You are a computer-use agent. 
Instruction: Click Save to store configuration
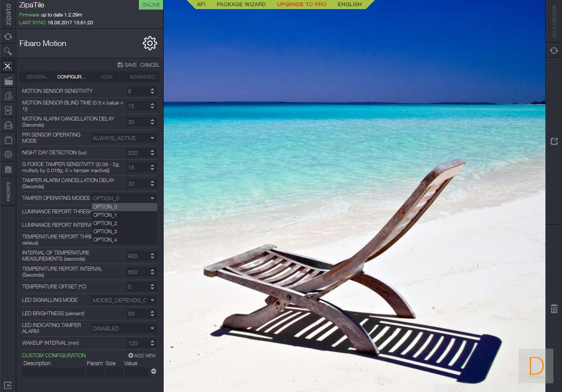point(127,65)
